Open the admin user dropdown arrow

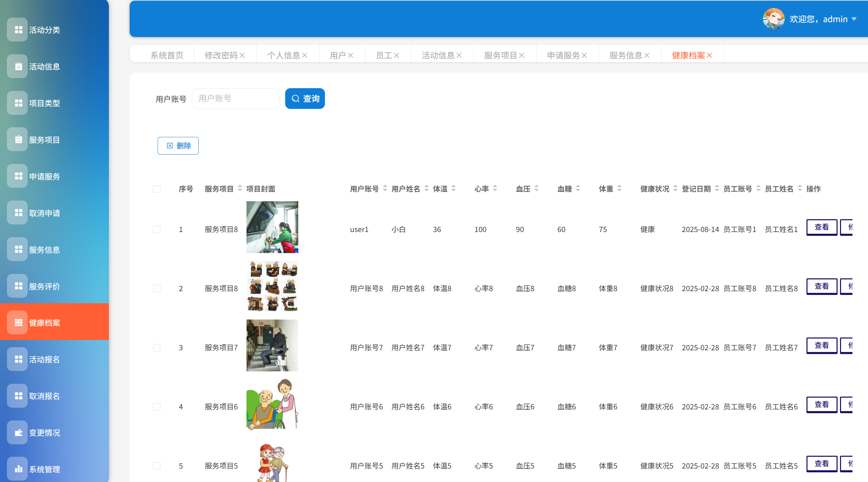coord(854,19)
